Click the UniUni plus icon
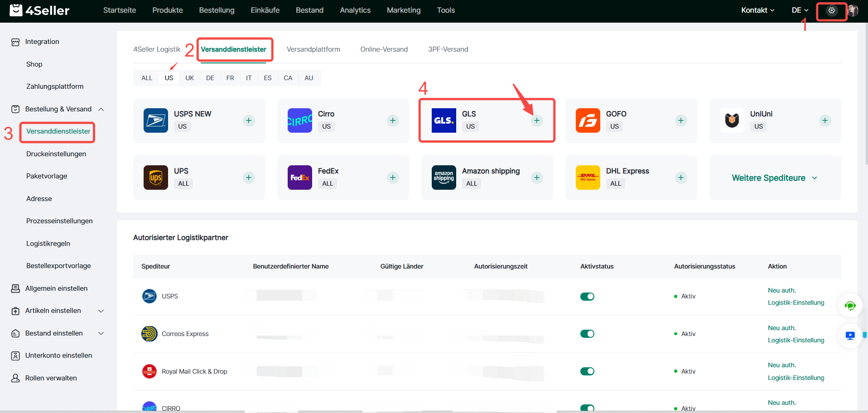This screenshot has width=868, height=413. [825, 120]
